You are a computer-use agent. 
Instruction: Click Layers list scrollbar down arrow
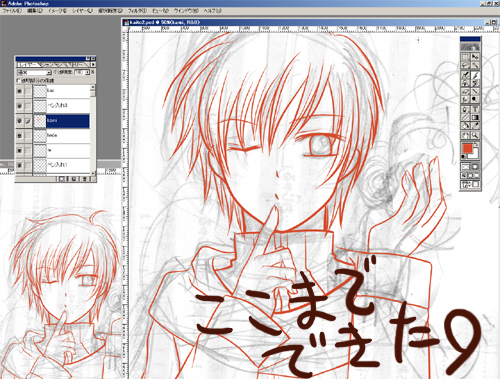click(93, 173)
